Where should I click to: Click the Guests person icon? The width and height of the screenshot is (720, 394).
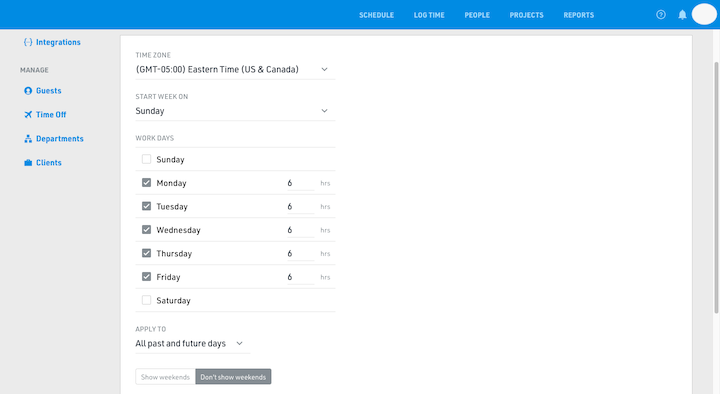(x=28, y=91)
